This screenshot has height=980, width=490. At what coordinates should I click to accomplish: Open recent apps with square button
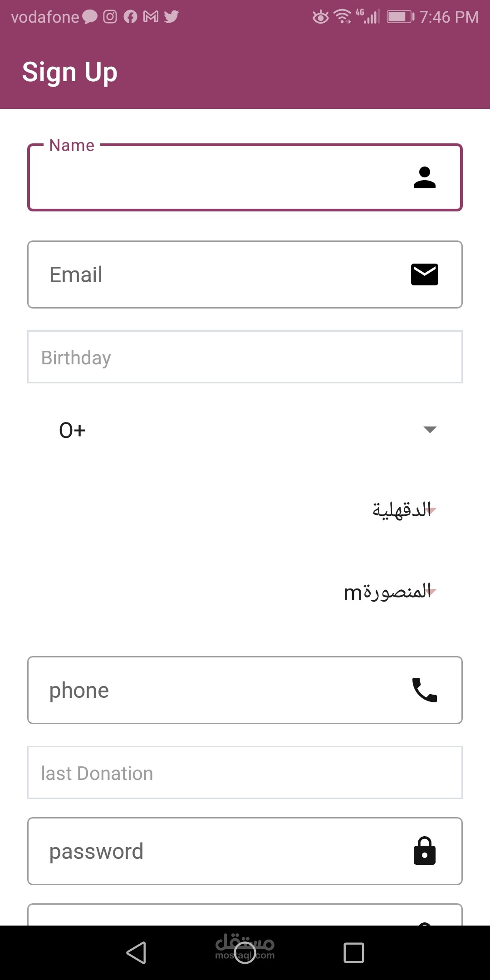tap(353, 952)
